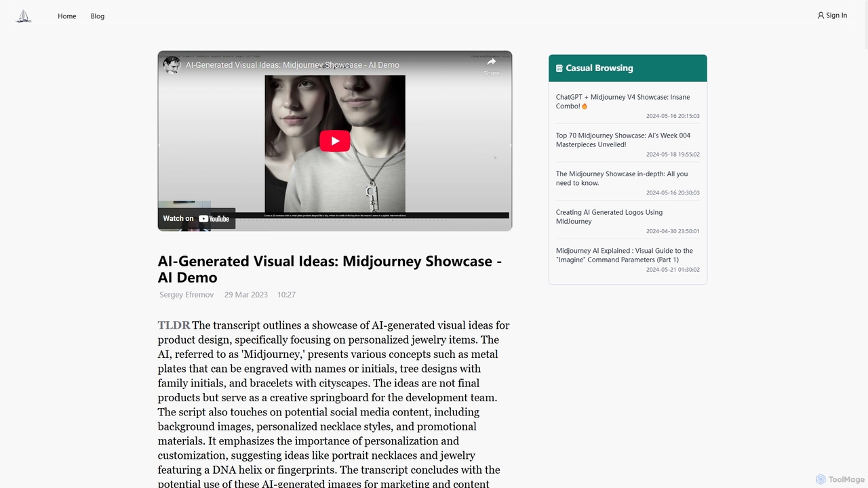868x488 pixels.
Task: Play the YouTube video
Action: pyautogui.click(x=335, y=141)
